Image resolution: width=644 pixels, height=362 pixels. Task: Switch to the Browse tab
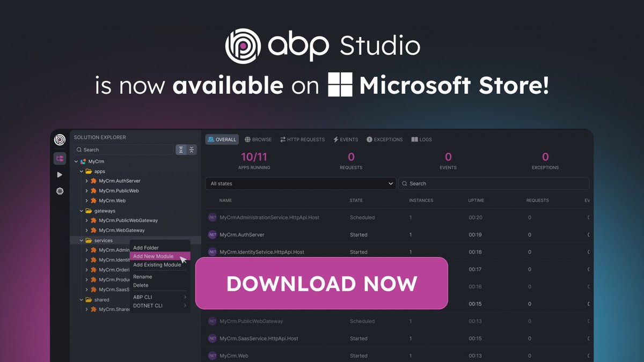tap(258, 139)
